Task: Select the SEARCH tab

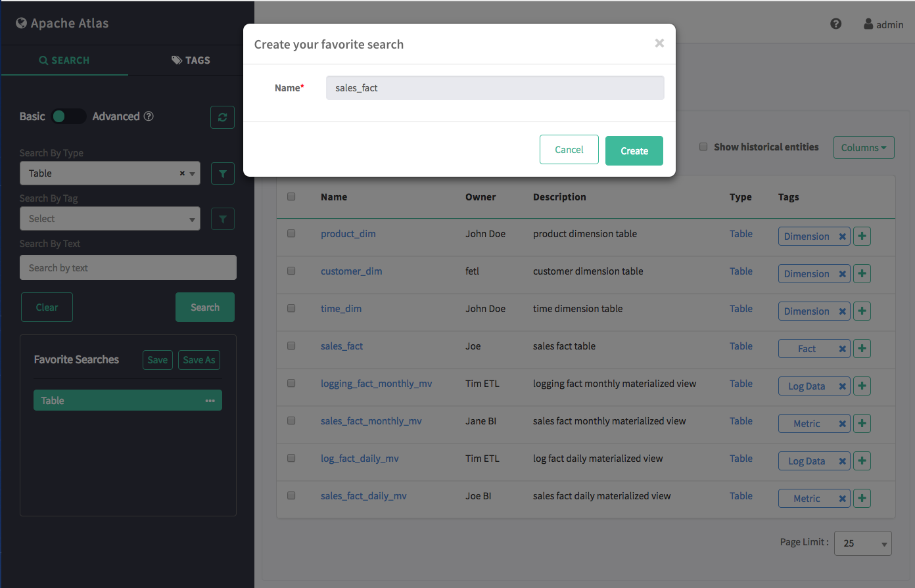Action: coord(64,60)
